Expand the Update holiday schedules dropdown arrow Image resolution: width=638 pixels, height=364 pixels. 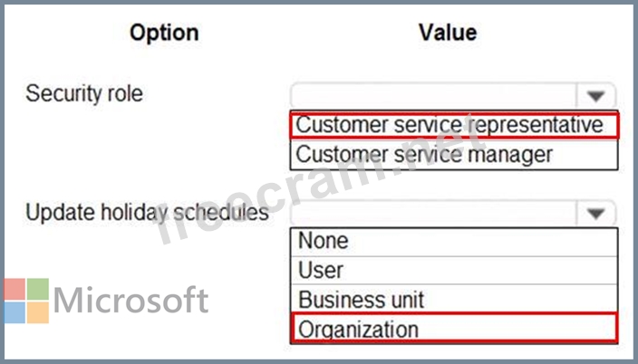coord(595,214)
